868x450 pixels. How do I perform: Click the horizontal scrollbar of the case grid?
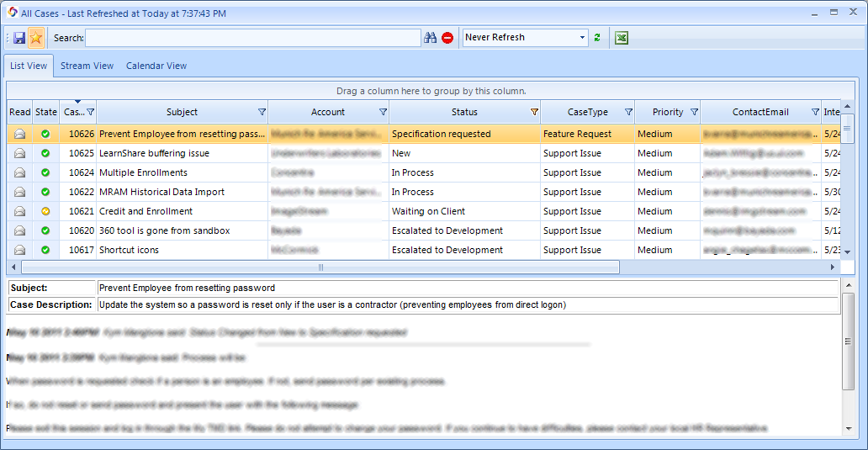tap(320, 267)
